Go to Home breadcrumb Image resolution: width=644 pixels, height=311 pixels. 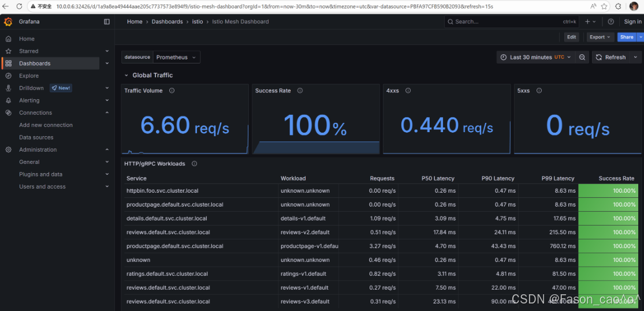[135, 22]
